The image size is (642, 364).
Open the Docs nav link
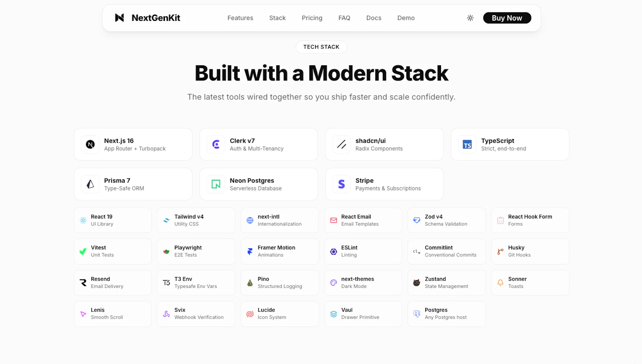pos(374,18)
